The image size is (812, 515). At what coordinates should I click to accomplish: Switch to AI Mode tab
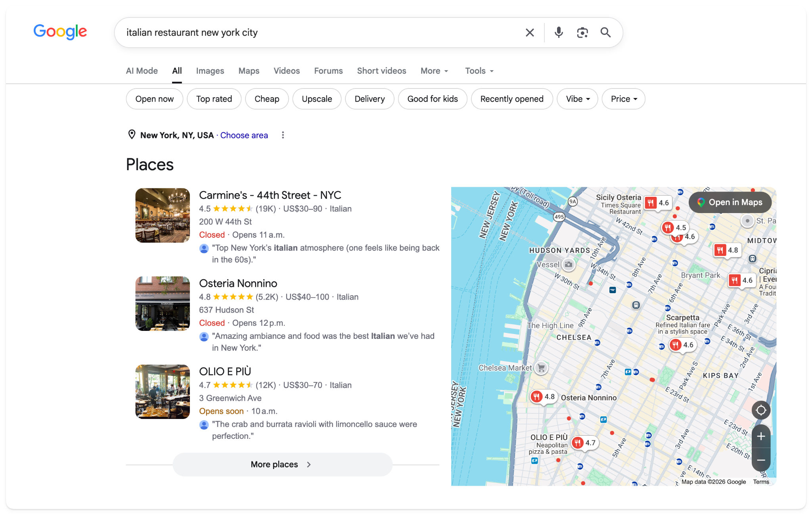click(142, 71)
